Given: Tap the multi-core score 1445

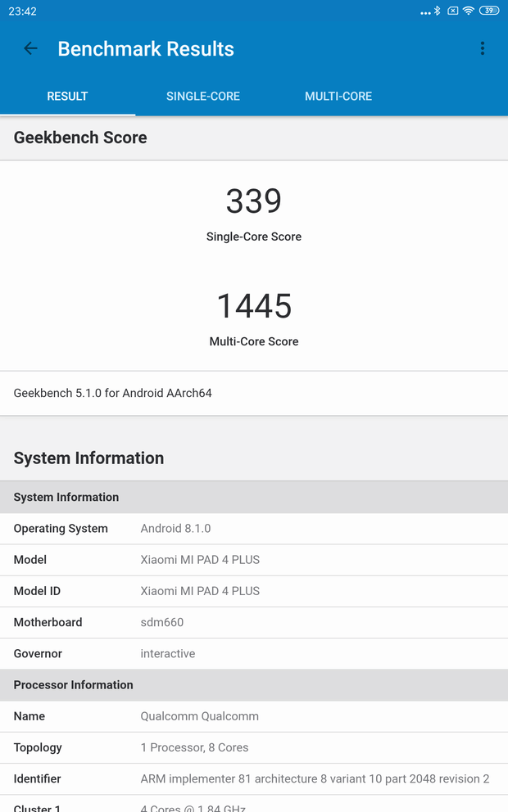Looking at the screenshot, I should click(254, 306).
